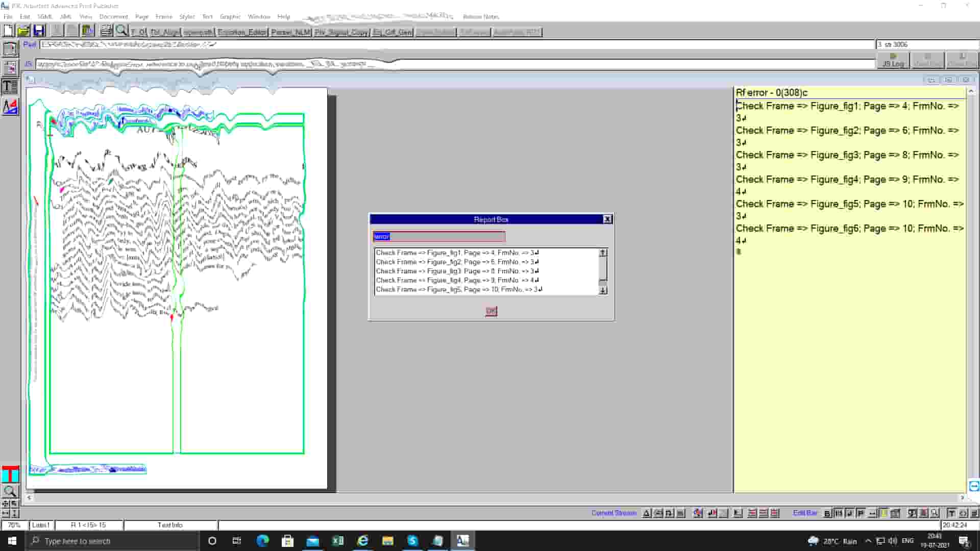Click the Report Box search input field
Viewport: 980px width, 551px height.
coord(439,237)
